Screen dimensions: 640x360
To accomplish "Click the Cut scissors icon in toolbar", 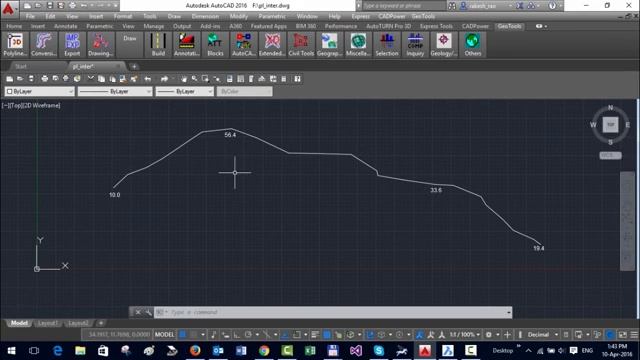I will pos(91,79).
